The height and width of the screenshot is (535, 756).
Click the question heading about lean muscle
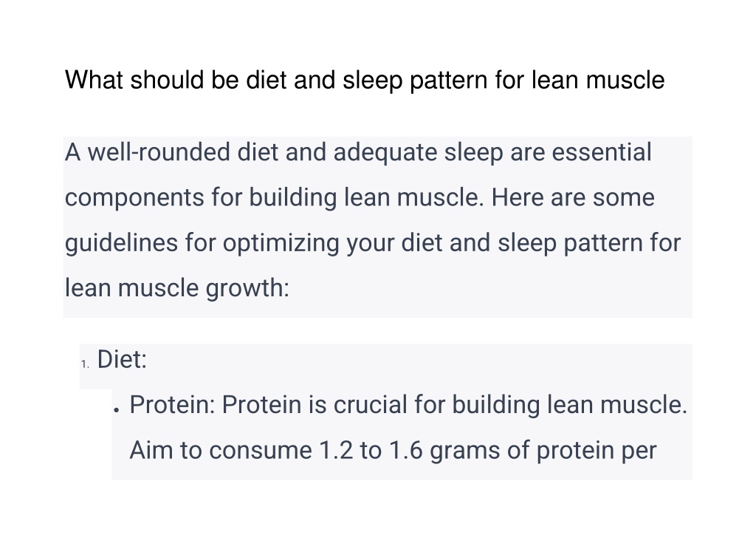[365, 80]
